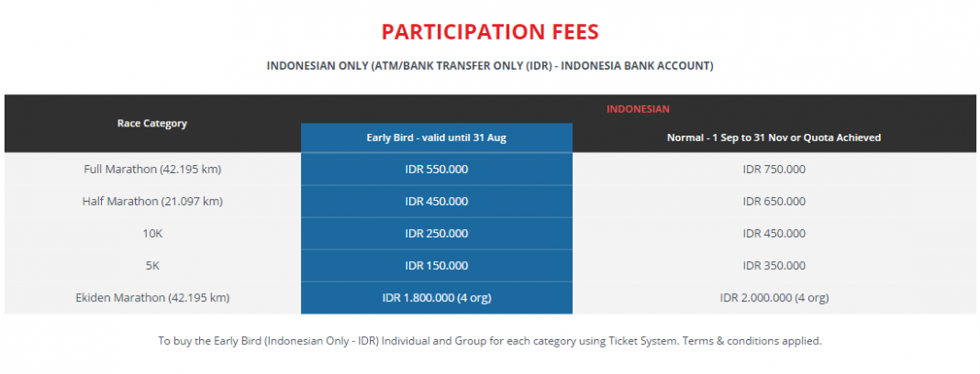Click the PARTICIPATION FEES heading
Screen dimensions: 980x374
click(x=490, y=32)
